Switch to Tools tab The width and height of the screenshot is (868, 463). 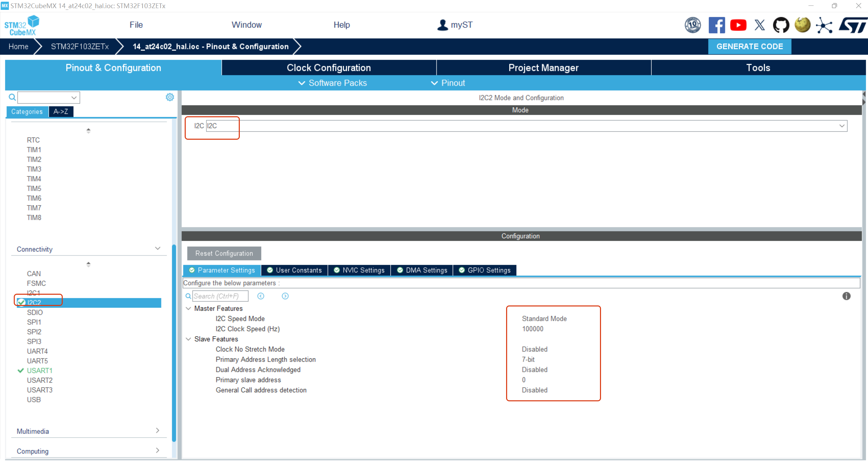click(758, 68)
